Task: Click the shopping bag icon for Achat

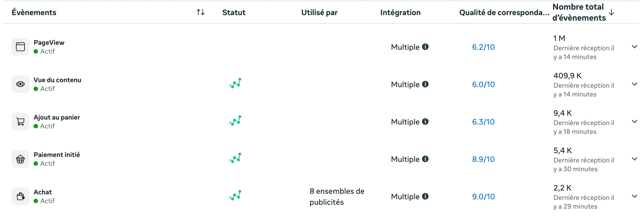Action: [x=20, y=196]
